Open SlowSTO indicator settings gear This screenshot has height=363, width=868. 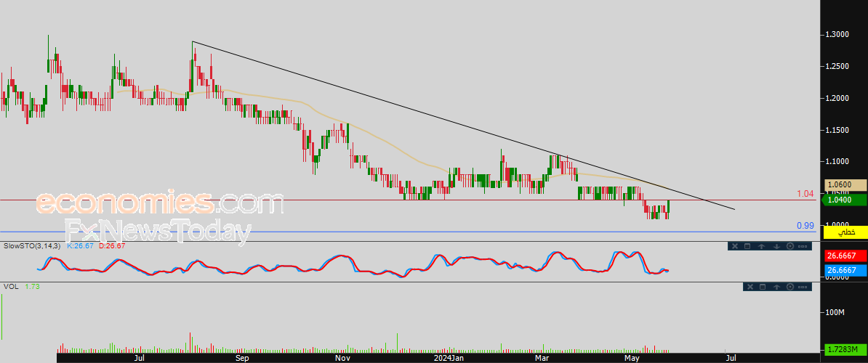click(x=790, y=246)
